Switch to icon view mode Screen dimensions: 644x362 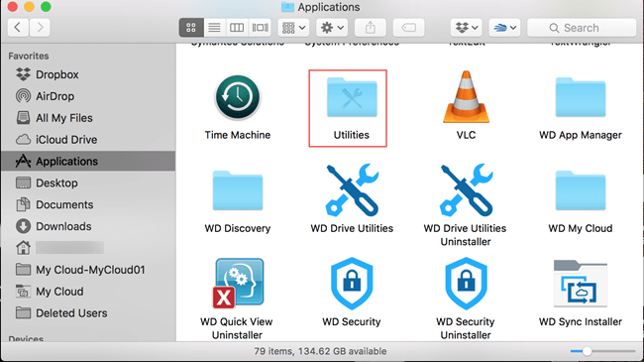pyautogui.click(x=191, y=28)
